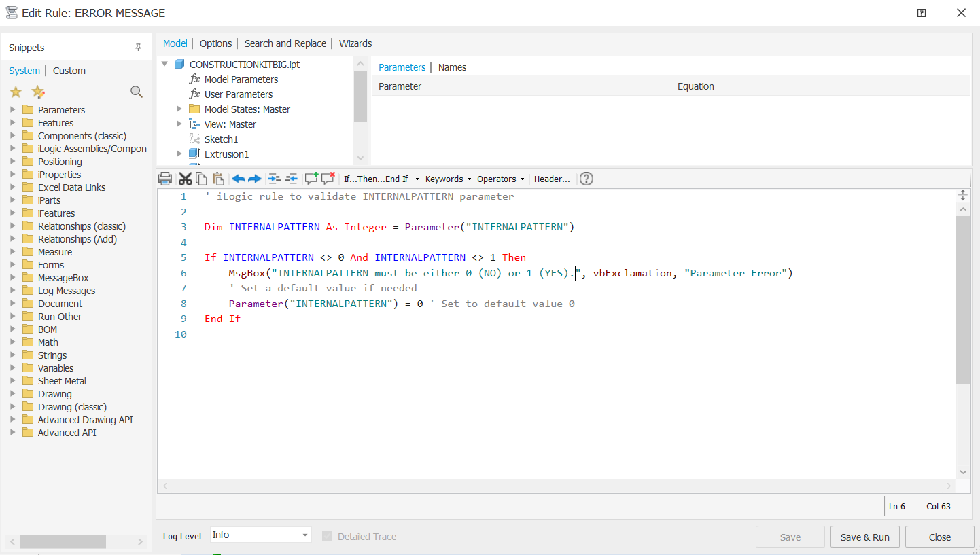Uncomment selected lines icon
980x555 pixels.
(x=328, y=179)
